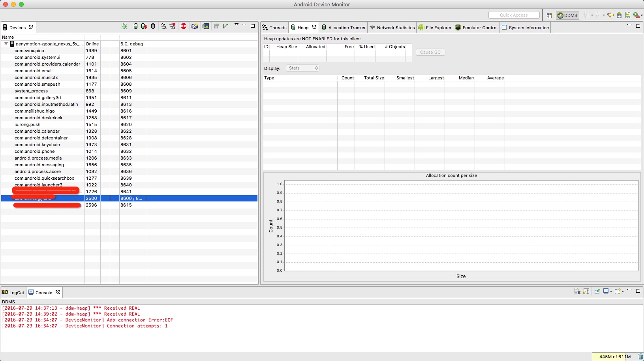Switch to the DDMS perspective button
The height and width of the screenshot is (361, 644).
coord(567,15)
